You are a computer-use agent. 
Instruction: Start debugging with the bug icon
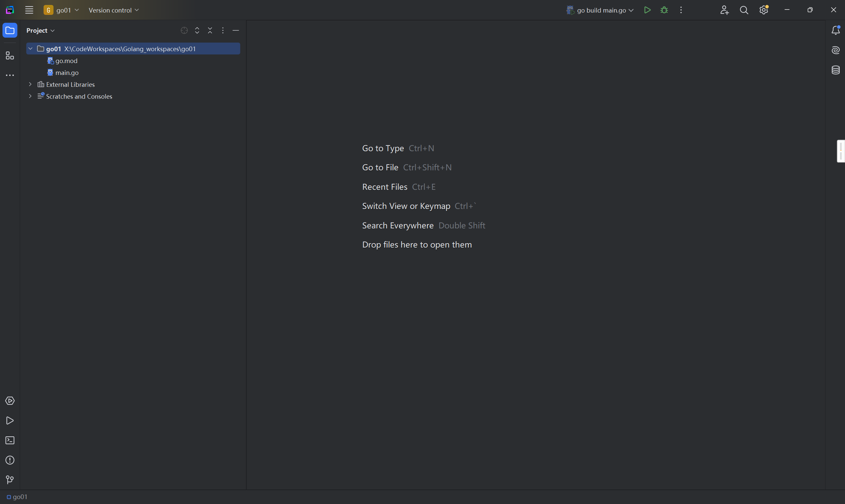pos(664,10)
